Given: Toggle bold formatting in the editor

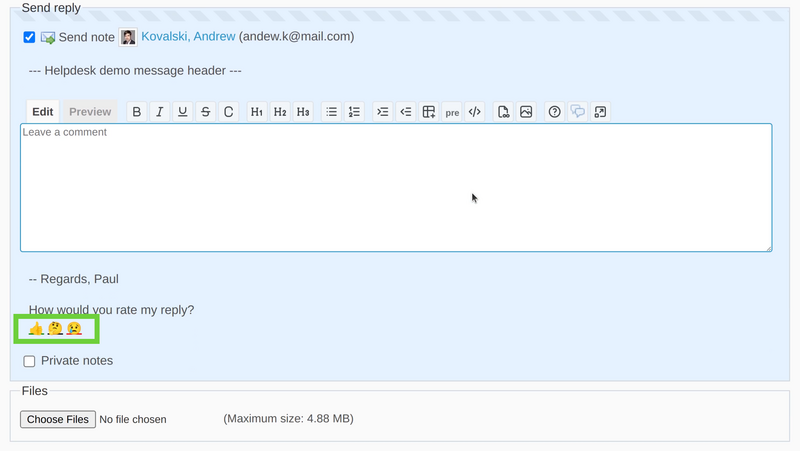Looking at the screenshot, I should 137,112.
